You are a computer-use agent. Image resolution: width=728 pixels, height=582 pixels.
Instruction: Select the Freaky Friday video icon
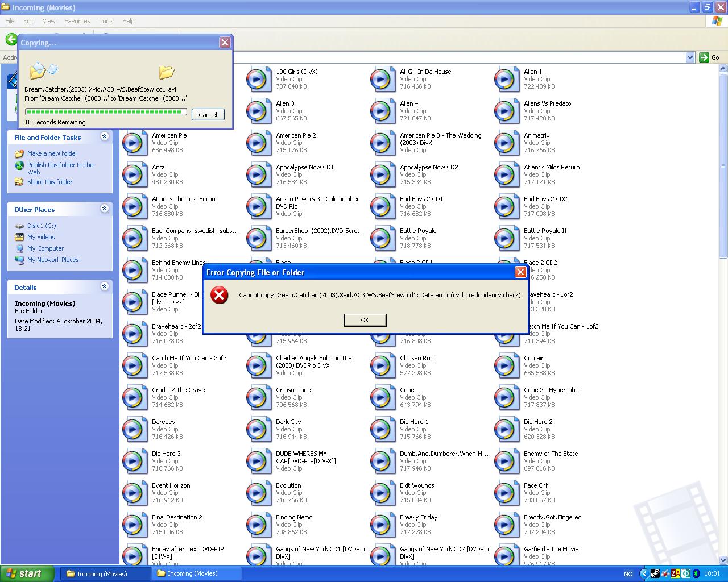click(382, 525)
